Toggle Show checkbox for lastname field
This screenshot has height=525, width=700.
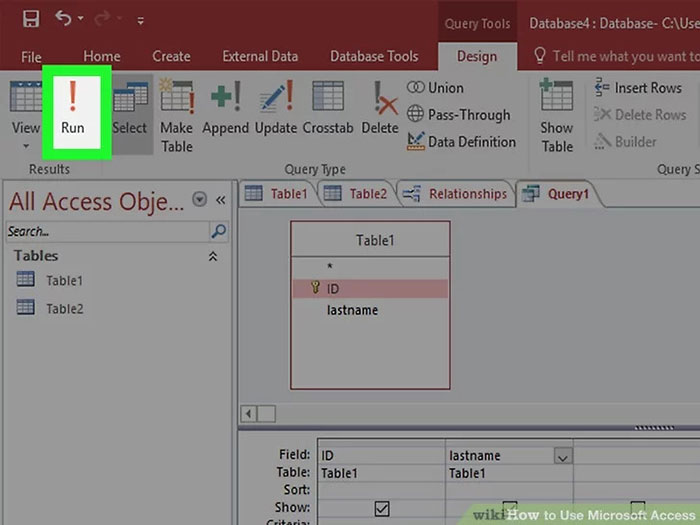coord(509,508)
